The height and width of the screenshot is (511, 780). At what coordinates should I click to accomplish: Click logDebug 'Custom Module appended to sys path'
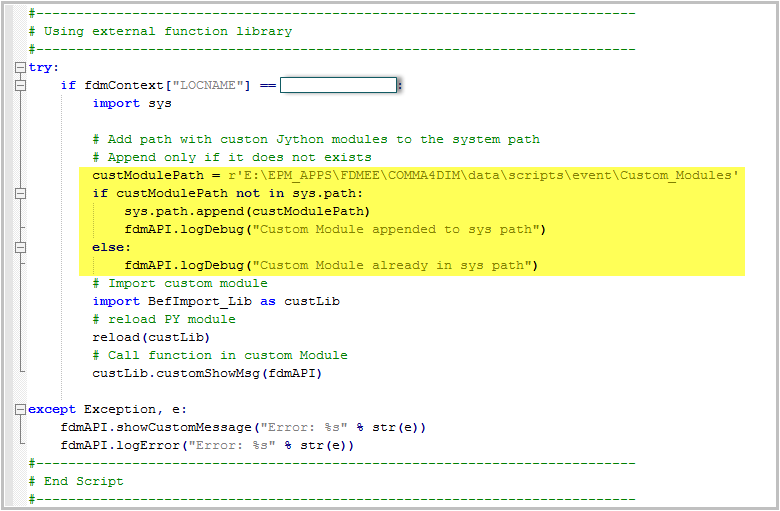coord(335,229)
